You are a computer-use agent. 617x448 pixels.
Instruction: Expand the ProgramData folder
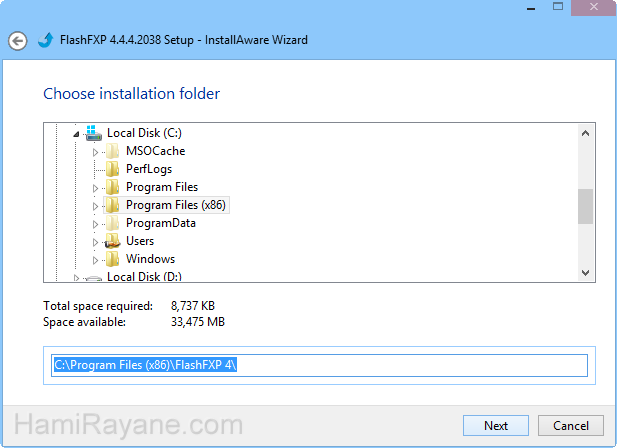95,225
